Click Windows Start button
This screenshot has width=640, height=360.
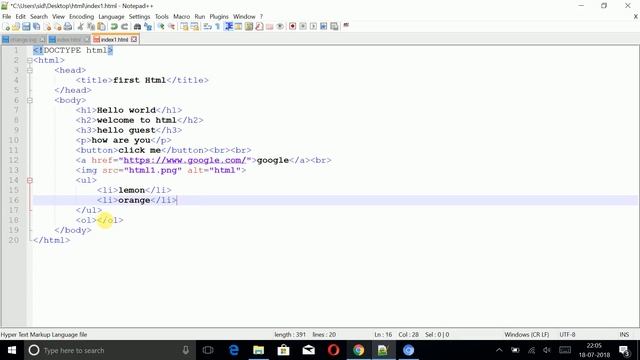coord(12,350)
